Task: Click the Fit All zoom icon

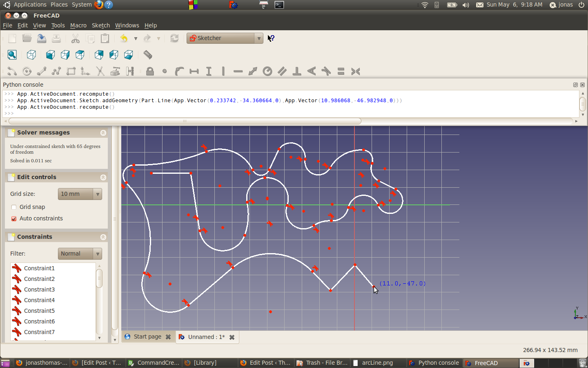Action: [x=12, y=55]
